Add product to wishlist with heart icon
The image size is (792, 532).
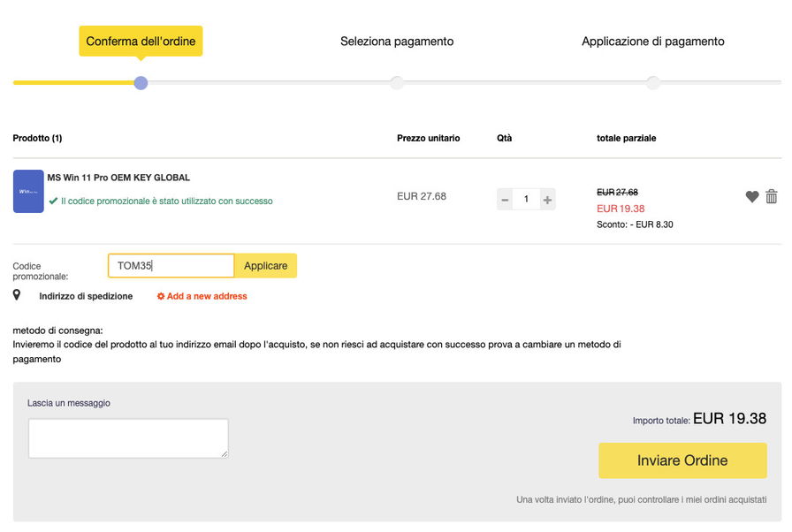click(752, 197)
